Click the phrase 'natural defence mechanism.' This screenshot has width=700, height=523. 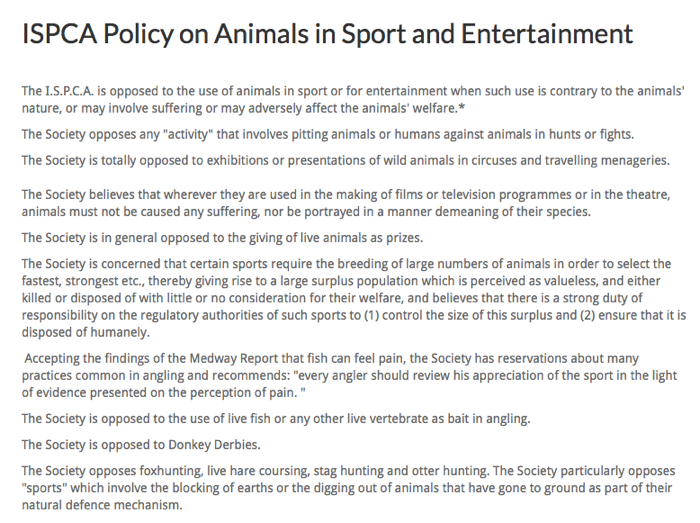[102, 506]
